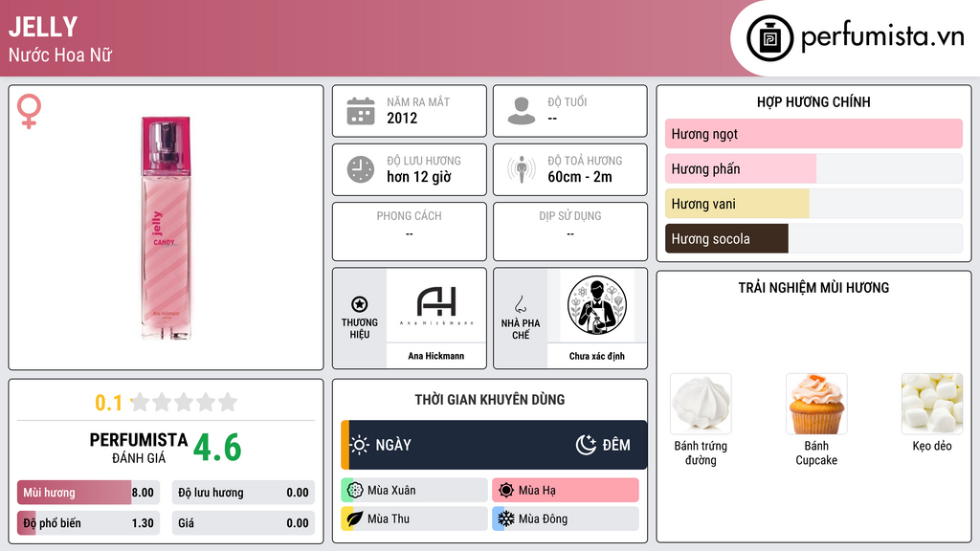The height and width of the screenshot is (551, 980).
Task: Click the person icon beside Độ tuổi
Action: [522, 111]
